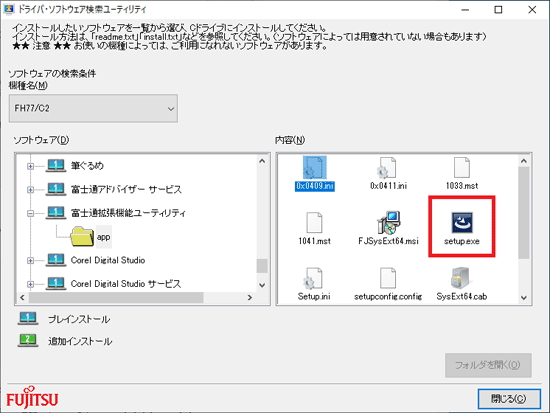Click the 0x0409.ini file name
Screen dimensions: 550x413
(x=315, y=186)
